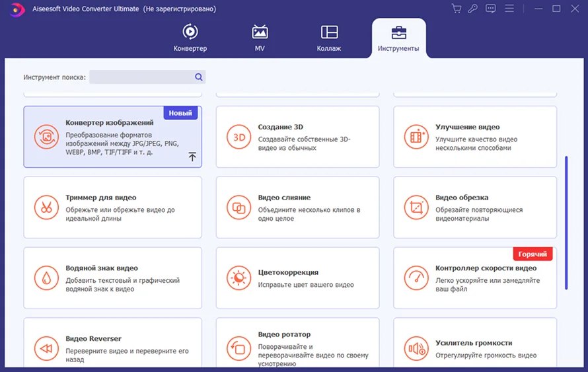Click 'Объедините несколько клипов' description
The image size is (588, 372).
pyautogui.click(x=309, y=214)
